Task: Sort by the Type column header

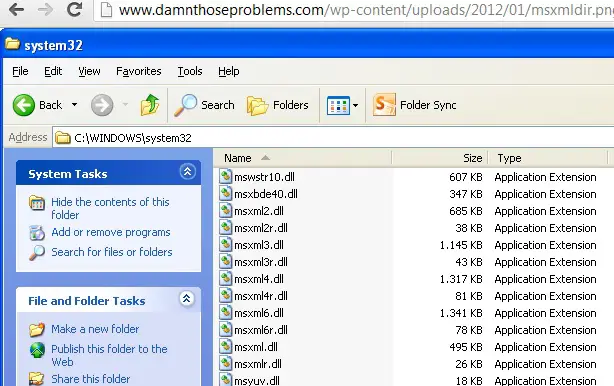Action: (547, 158)
